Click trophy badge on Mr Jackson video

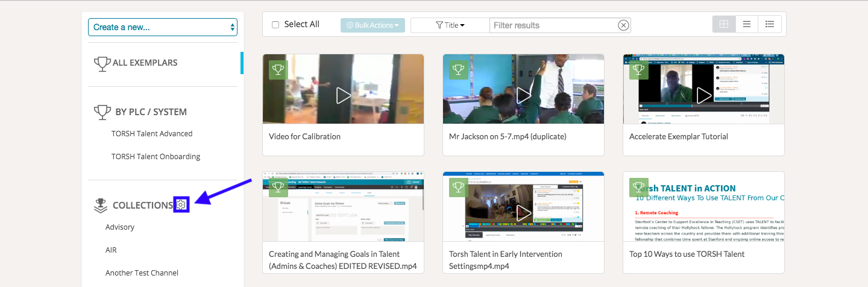(x=458, y=70)
